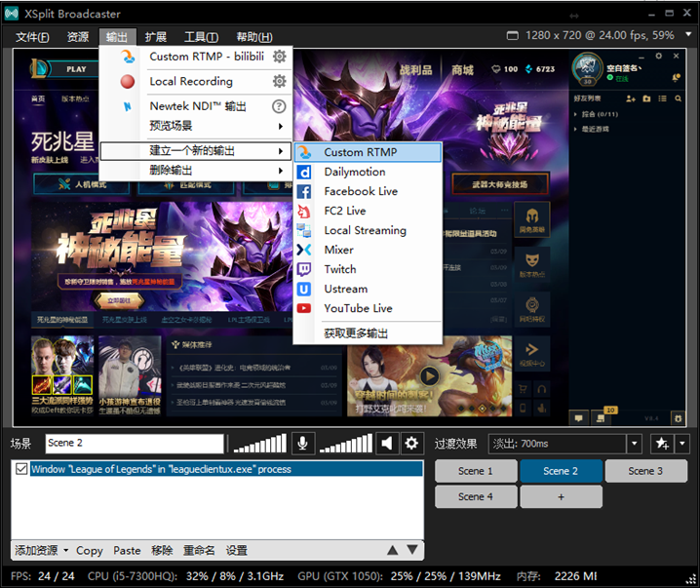Click PLAY button in League client
The width and height of the screenshot is (700, 588).
(x=76, y=69)
